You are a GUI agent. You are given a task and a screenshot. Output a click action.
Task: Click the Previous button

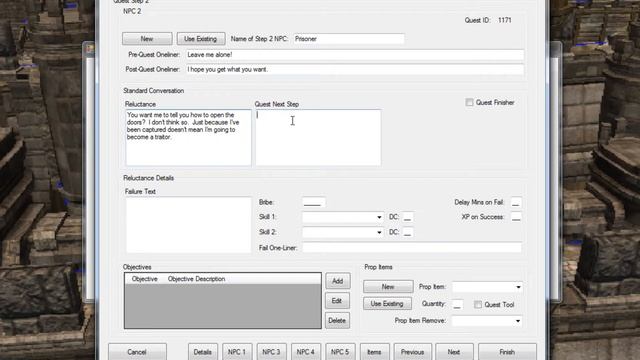(412, 352)
